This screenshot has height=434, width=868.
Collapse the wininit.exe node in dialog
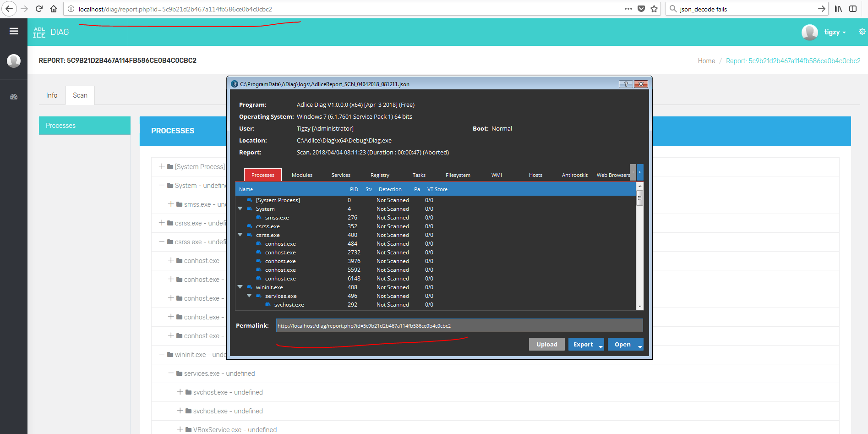tap(240, 287)
